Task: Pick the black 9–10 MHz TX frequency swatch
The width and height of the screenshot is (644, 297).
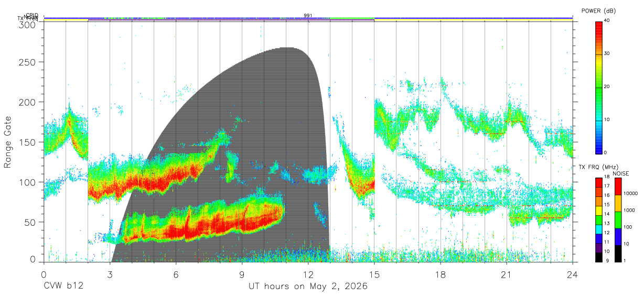Action: (x=599, y=256)
